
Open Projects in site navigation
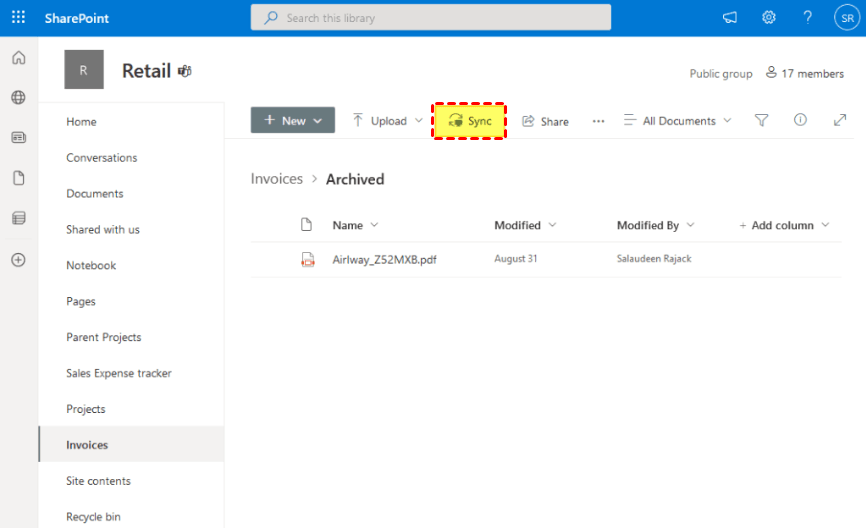(86, 409)
